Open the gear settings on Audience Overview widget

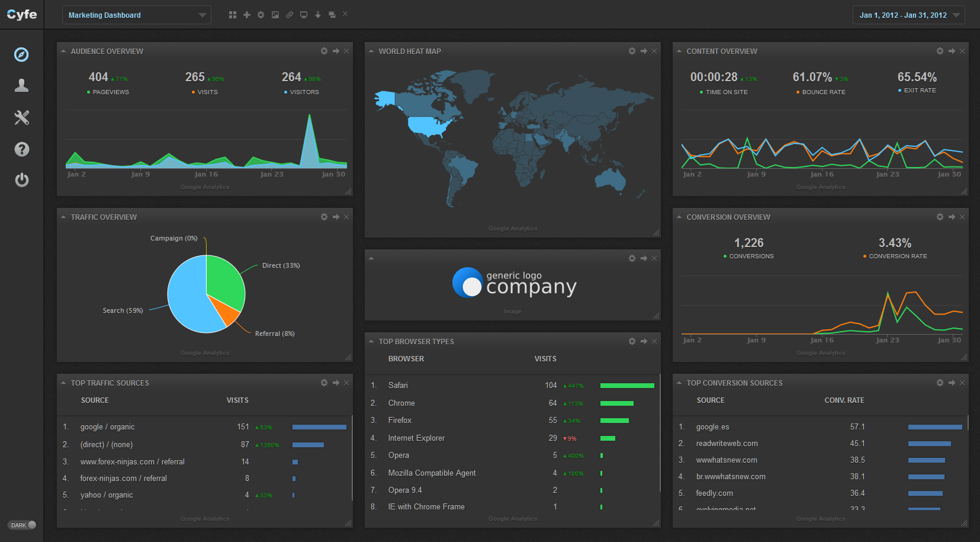[x=324, y=51]
